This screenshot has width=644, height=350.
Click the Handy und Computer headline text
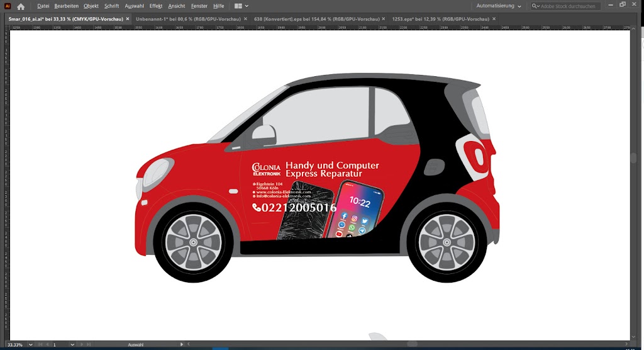click(x=332, y=166)
